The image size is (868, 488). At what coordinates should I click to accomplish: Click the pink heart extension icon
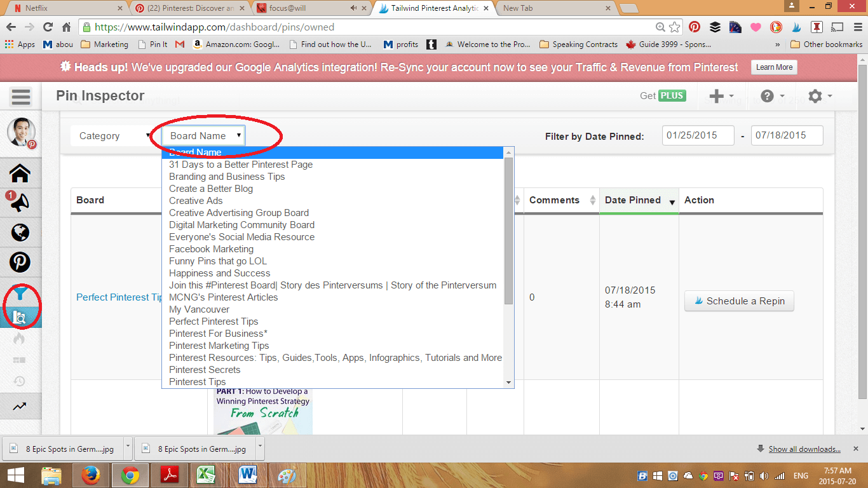tap(756, 27)
